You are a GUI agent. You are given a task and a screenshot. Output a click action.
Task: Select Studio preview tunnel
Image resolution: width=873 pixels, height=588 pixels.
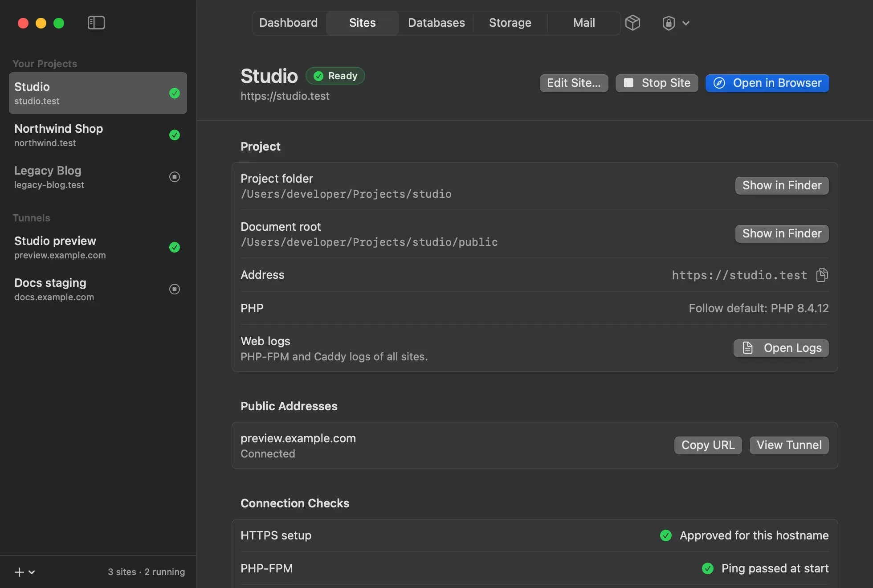(98, 247)
